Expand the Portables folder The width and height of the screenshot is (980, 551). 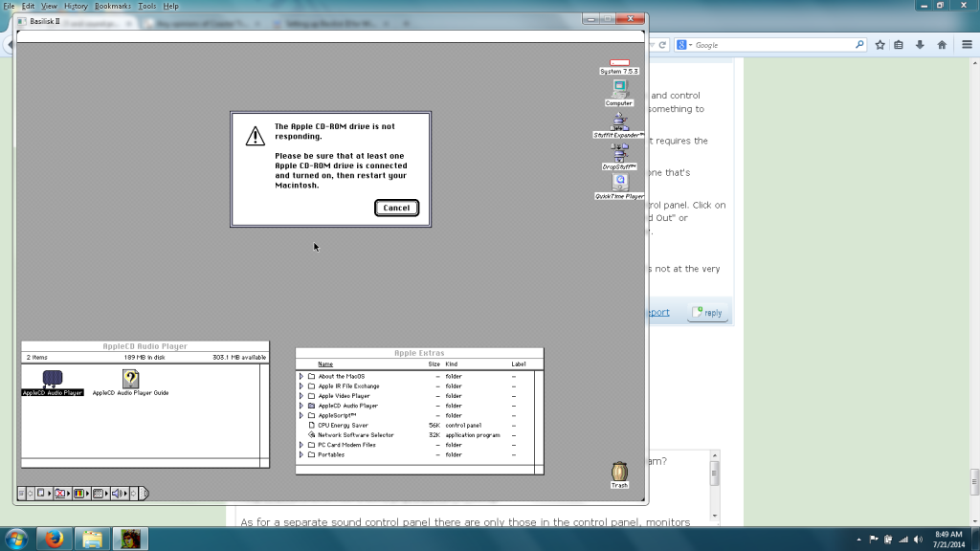pos(301,454)
